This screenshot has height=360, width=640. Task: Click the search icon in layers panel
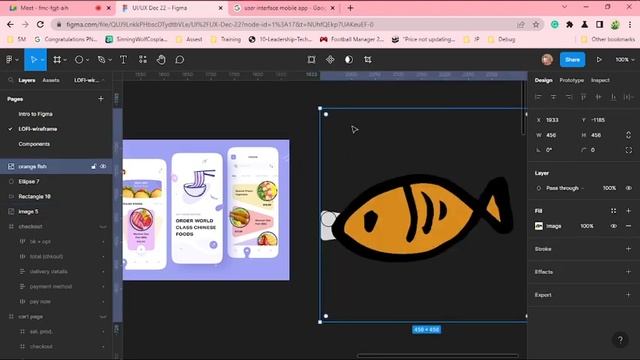click(x=11, y=80)
